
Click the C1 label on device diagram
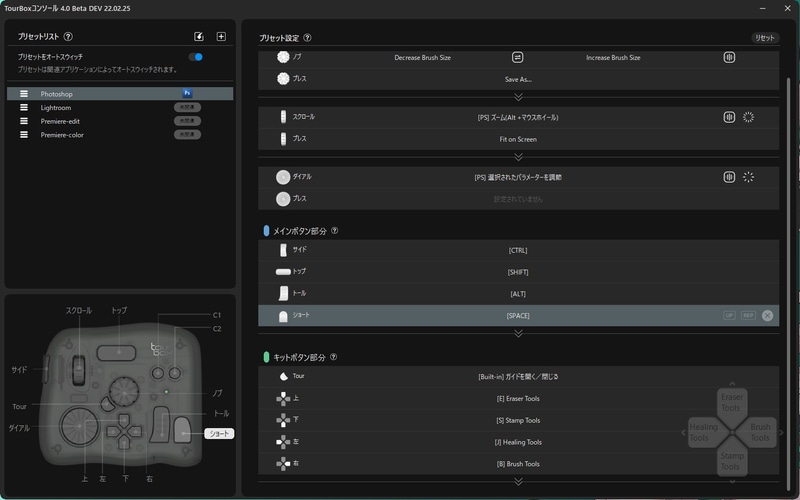[217, 315]
